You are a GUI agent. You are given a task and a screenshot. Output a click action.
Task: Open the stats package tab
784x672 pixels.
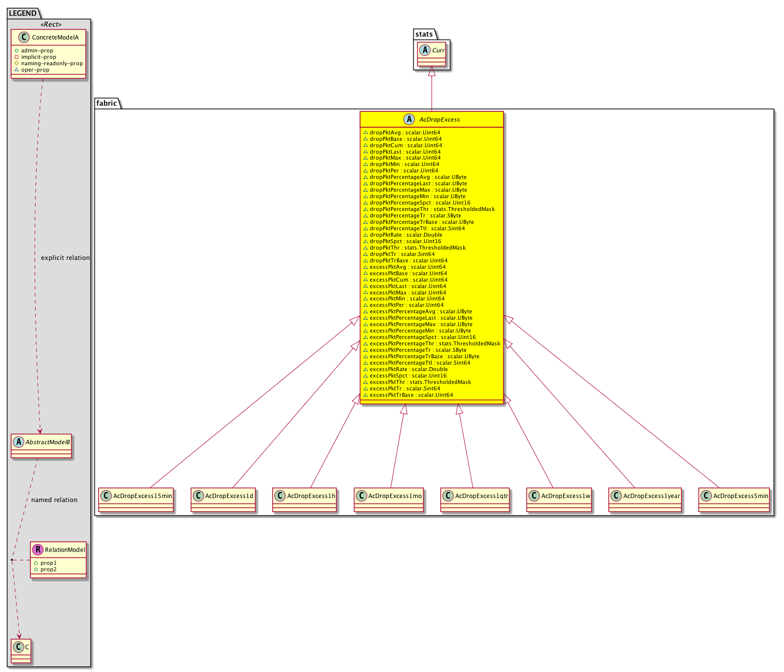click(424, 34)
